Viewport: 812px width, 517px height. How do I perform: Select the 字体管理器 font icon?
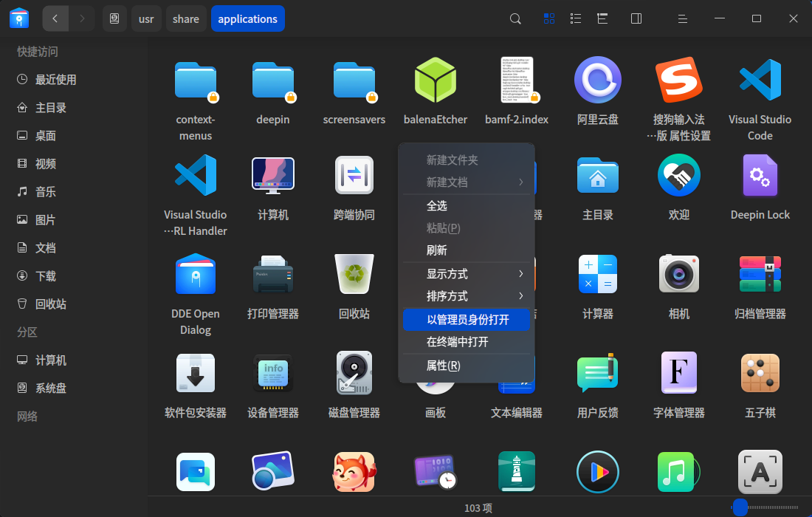point(679,373)
